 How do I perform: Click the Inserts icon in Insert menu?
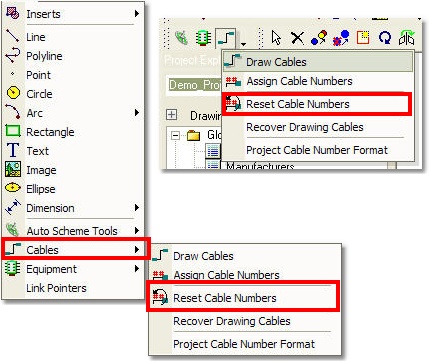pos(13,13)
